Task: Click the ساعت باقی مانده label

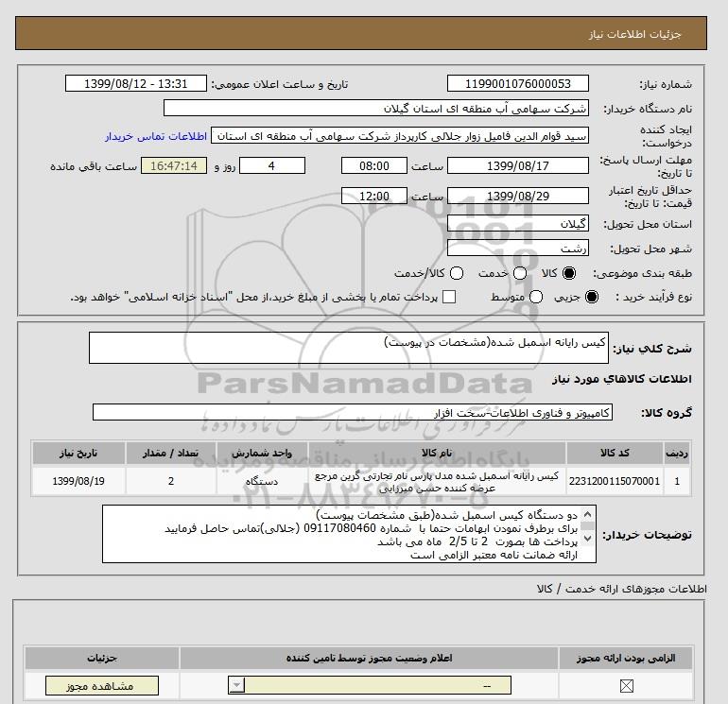Action: click(94, 166)
